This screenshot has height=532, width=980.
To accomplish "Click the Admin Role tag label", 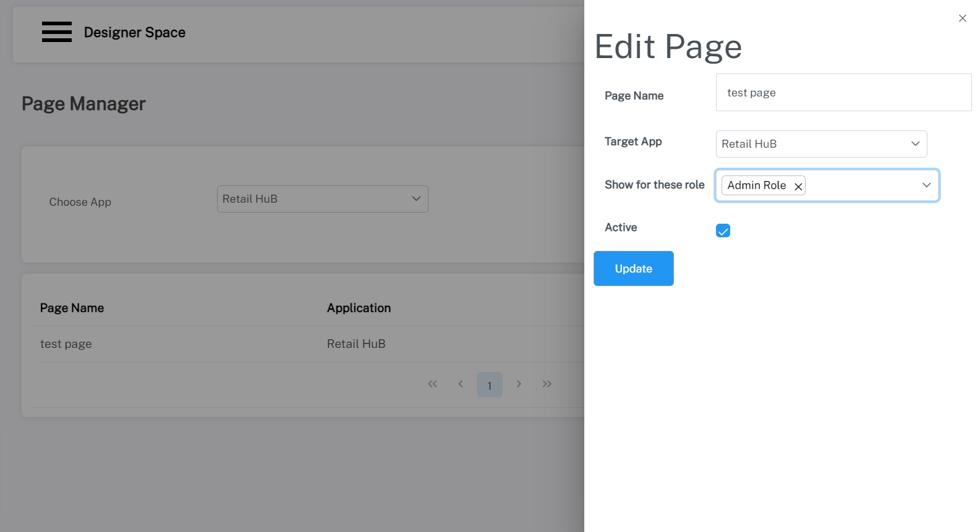I will click(756, 185).
